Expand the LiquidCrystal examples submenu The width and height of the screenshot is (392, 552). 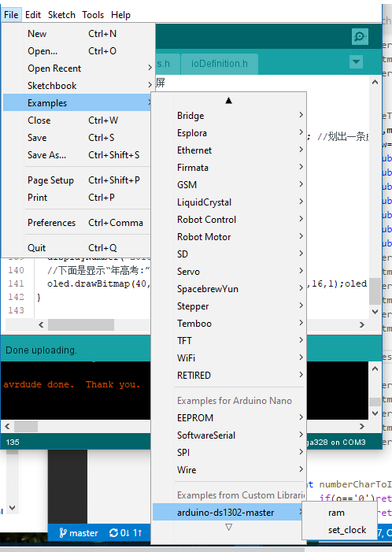tap(229, 202)
